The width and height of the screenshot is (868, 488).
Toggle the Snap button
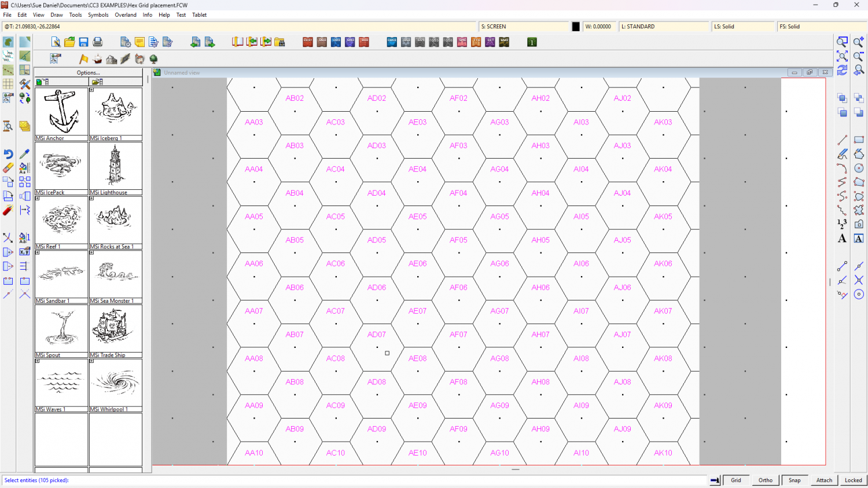point(795,480)
